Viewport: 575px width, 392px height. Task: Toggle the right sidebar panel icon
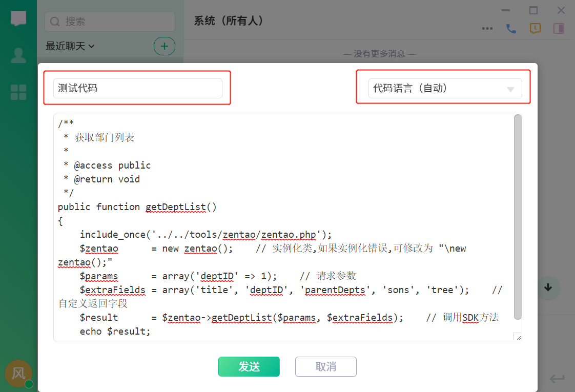558,29
